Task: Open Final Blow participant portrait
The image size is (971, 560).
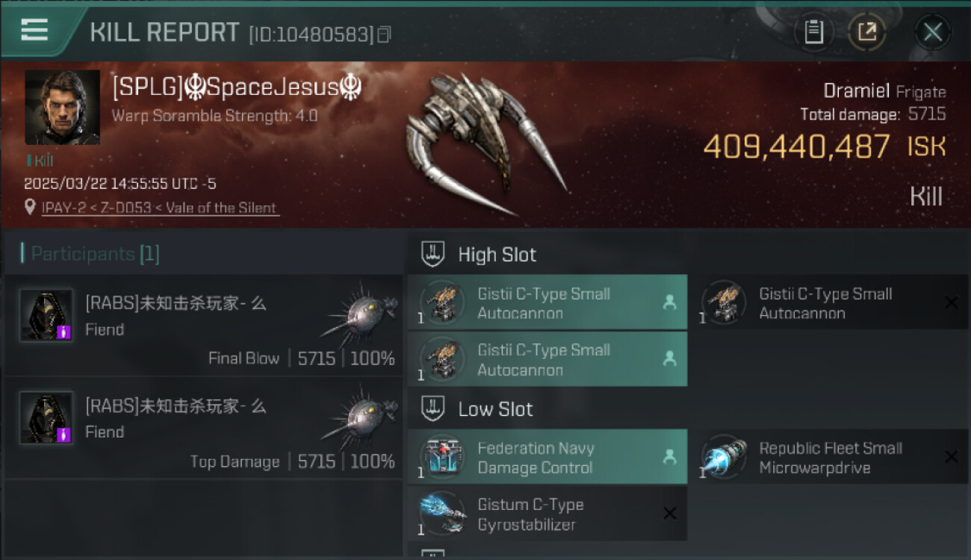Action: [x=46, y=315]
